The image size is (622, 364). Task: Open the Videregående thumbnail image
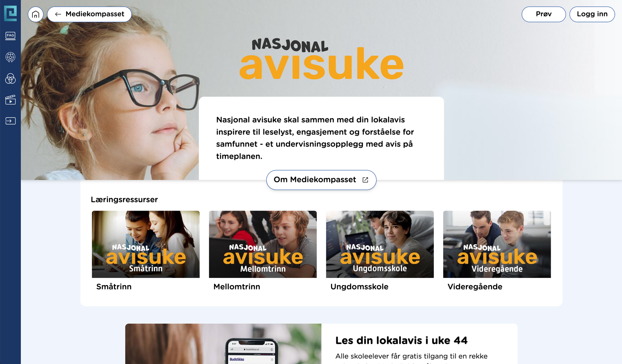tap(497, 244)
